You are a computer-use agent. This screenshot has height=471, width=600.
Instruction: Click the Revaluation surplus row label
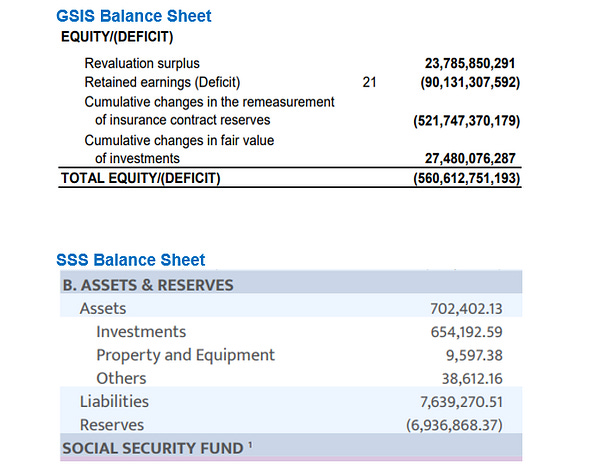tap(142, 63)
